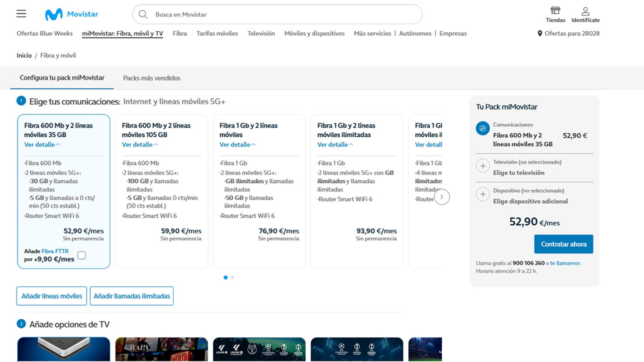Click Ofertas para 28028 link
The width and height of the screenshot is (644, 362).
click(572, 34)
